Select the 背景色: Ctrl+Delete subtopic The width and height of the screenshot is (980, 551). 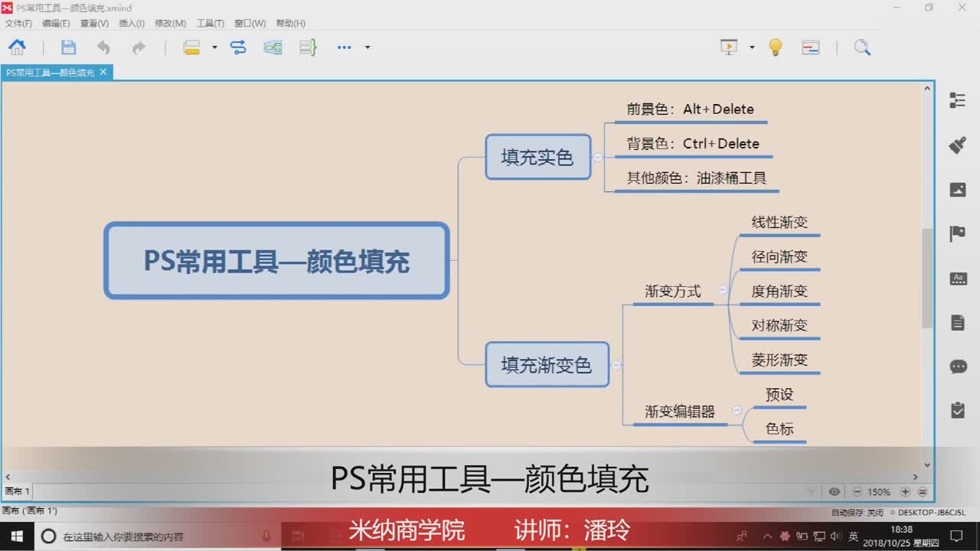pos(693,144)
